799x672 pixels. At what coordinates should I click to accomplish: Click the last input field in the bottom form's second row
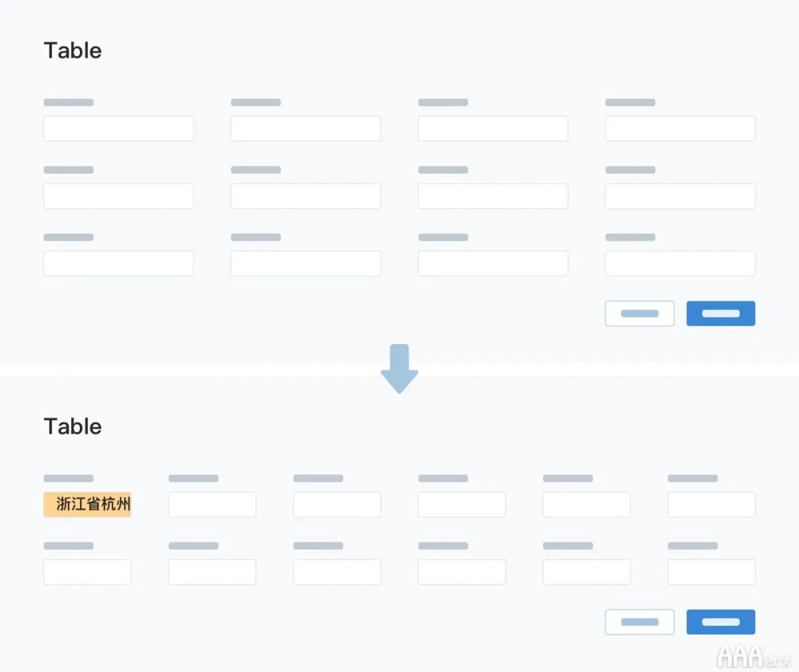click(x=712, y=571)
